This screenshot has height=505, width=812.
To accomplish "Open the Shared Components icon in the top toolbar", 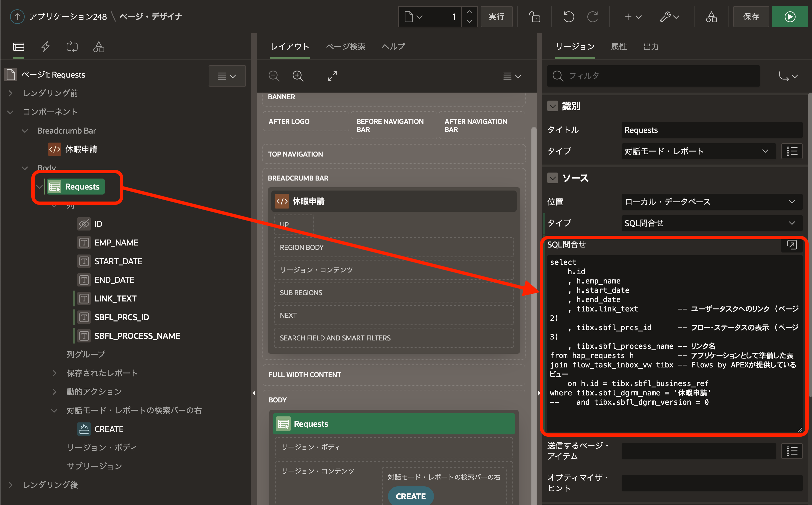I will (711, 17).
